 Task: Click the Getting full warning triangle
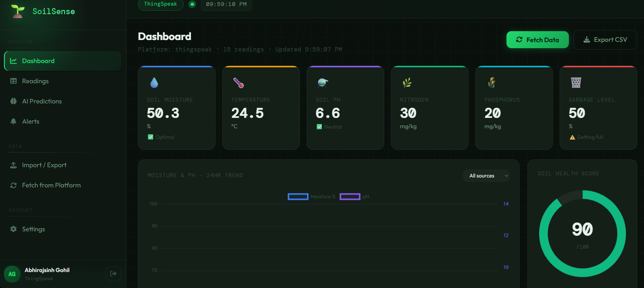tap(572, 137)
